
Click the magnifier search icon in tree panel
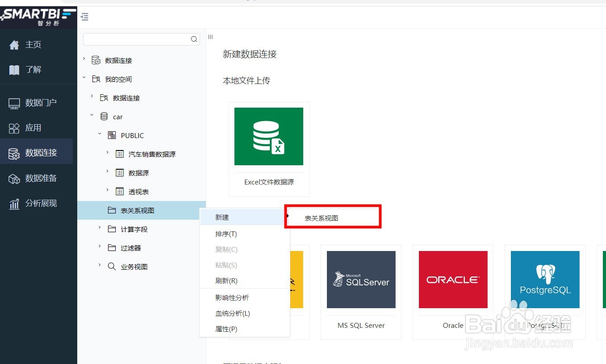click(194, 39)
